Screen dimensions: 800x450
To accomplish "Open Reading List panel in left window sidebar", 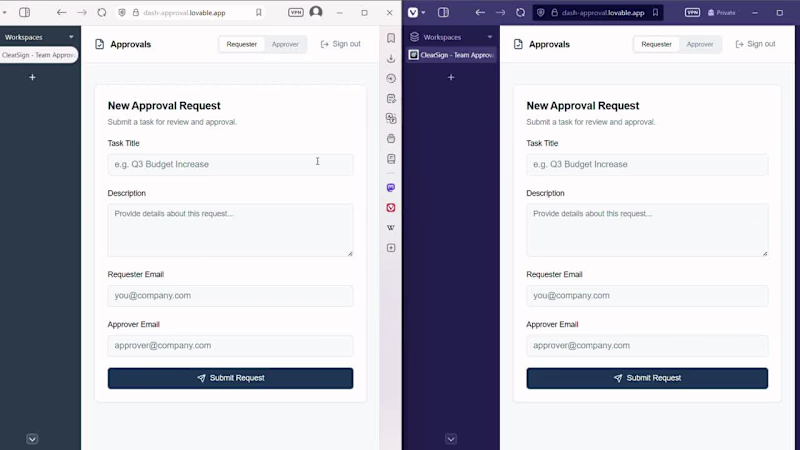I will 391,159.
